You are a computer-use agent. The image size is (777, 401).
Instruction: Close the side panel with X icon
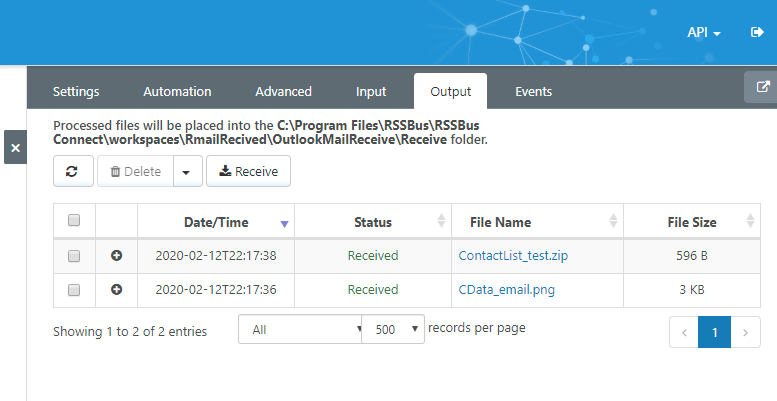[x=15, y=148]
